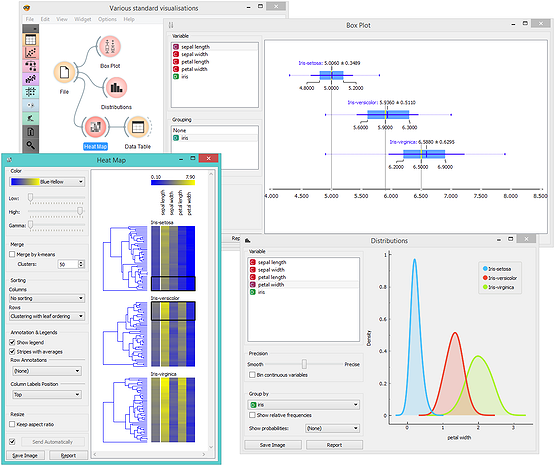Select the Box Plot widget node

point(110,47)
